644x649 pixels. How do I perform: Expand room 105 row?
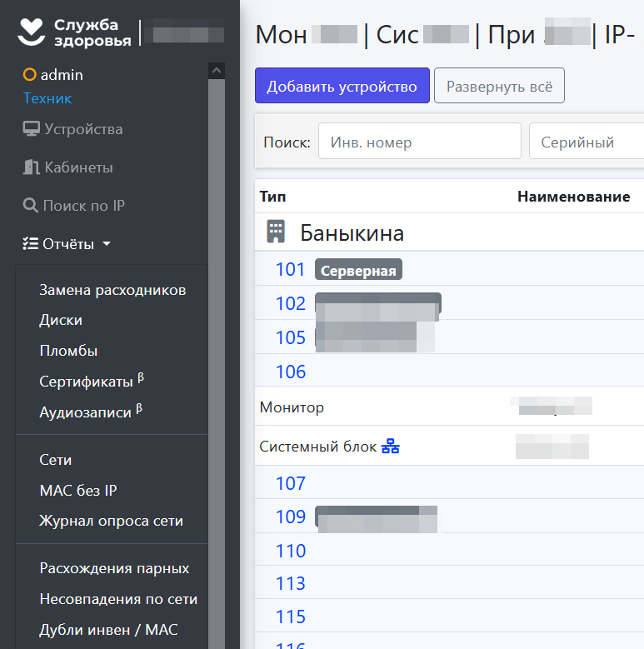coord(291,337)
